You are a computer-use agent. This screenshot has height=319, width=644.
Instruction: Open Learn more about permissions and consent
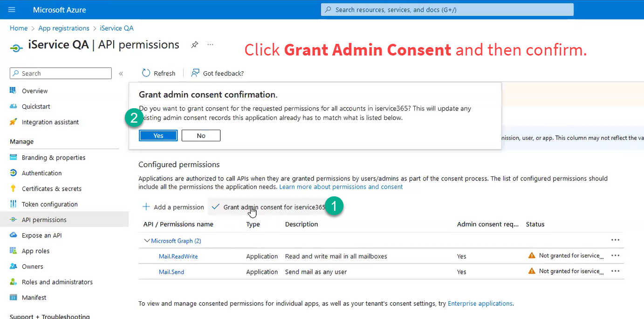click(341, 187)
